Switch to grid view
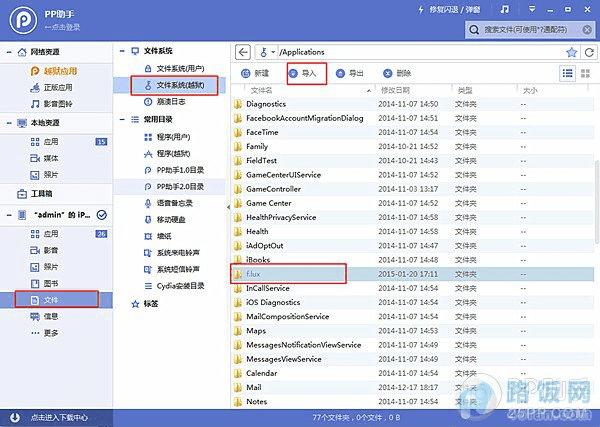Image resolution: width=600 pixels, height=427 pixels. (x=585, y=73)
